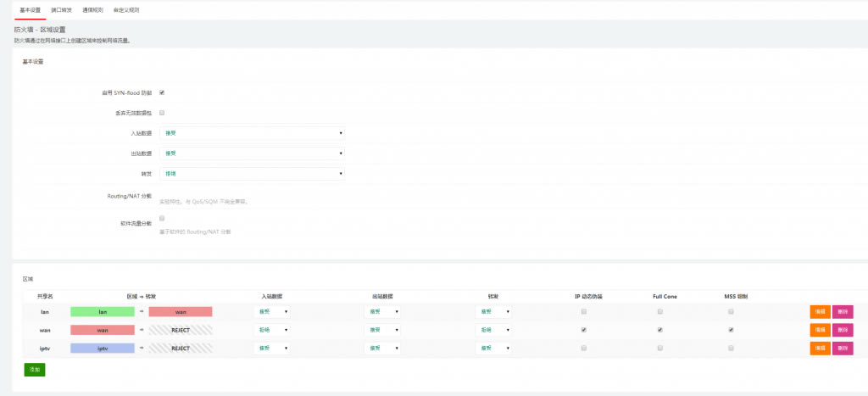Enable IP 动态伪装 for the lan zone
Image resolution: width=868 pixels, height=396 pixels.
click(583, 312)
